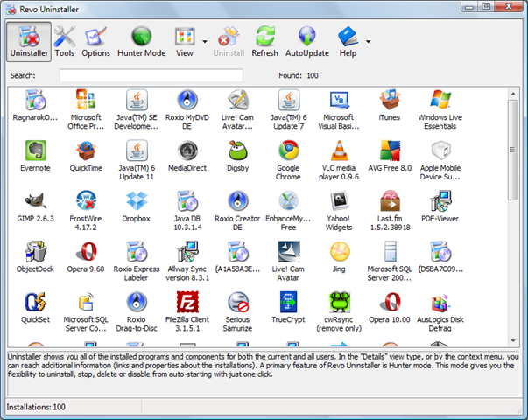
Task: Select the GIMP 2.6.3 icon
Action: coord(35,201)
